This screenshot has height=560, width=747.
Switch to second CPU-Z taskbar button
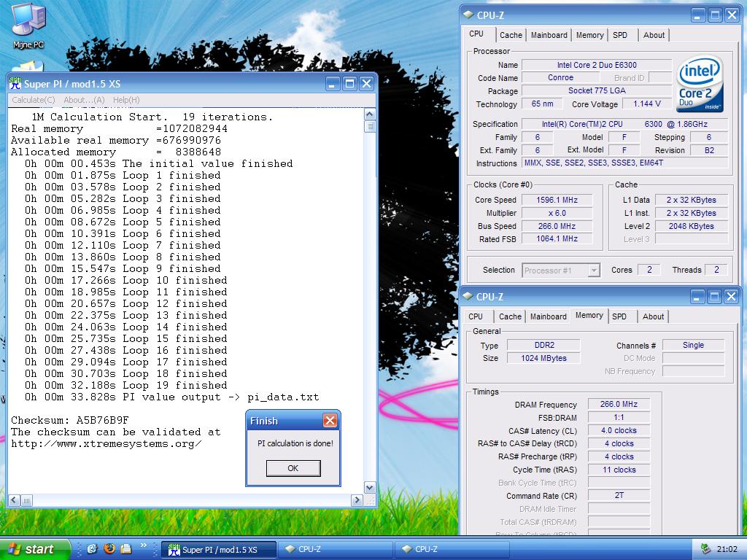452,550
